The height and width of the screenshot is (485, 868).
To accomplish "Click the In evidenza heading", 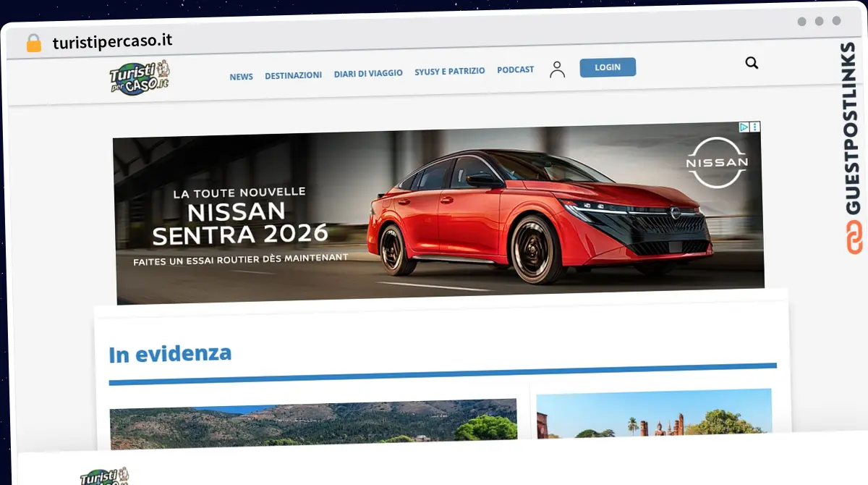I will pos(170,354).
